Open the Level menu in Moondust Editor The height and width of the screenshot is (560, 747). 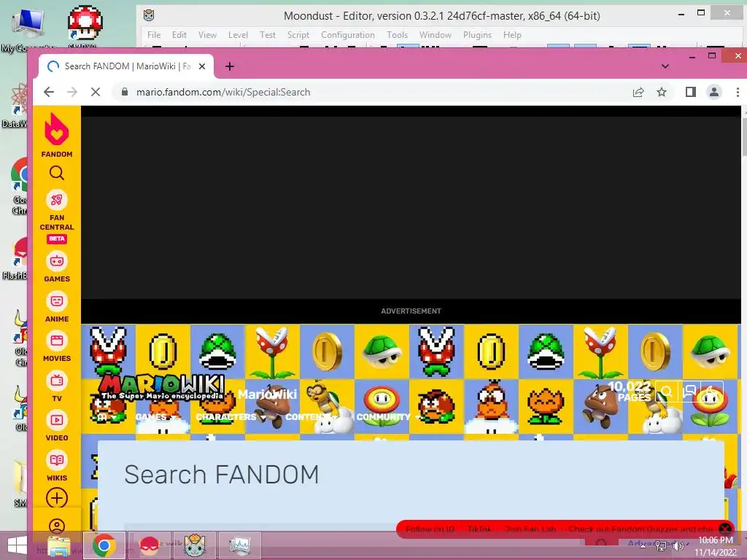pyautogui.click(x=238, y=35)
